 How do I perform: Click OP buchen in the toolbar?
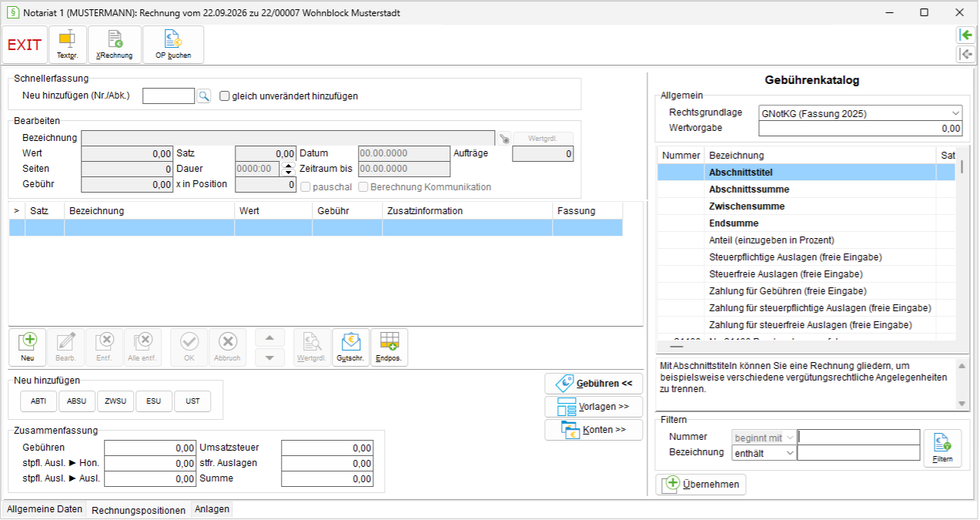[173, 45]
